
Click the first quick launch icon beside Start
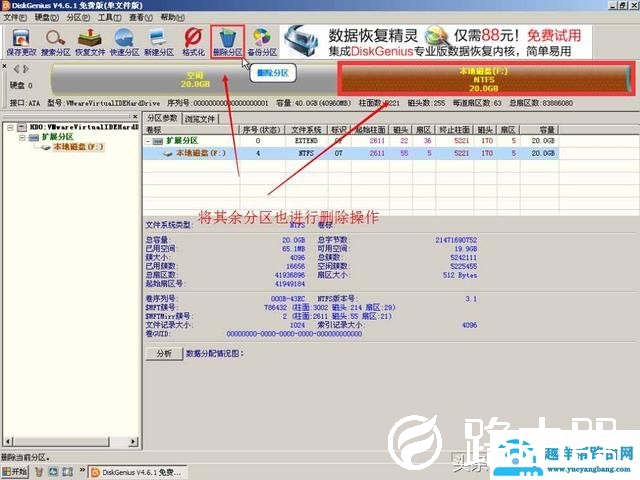click(39, 472)
